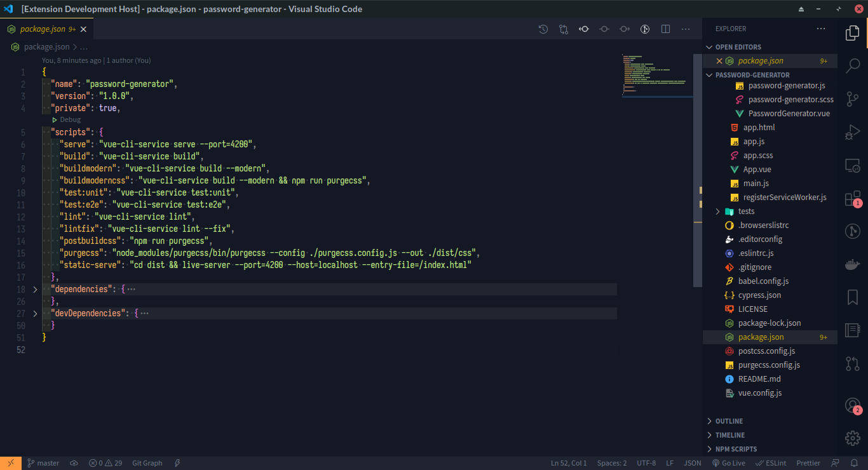This screenshot has width=868, height=470.
Task: Unfold the devDependencies block in editor
Action: coord(36,314)
